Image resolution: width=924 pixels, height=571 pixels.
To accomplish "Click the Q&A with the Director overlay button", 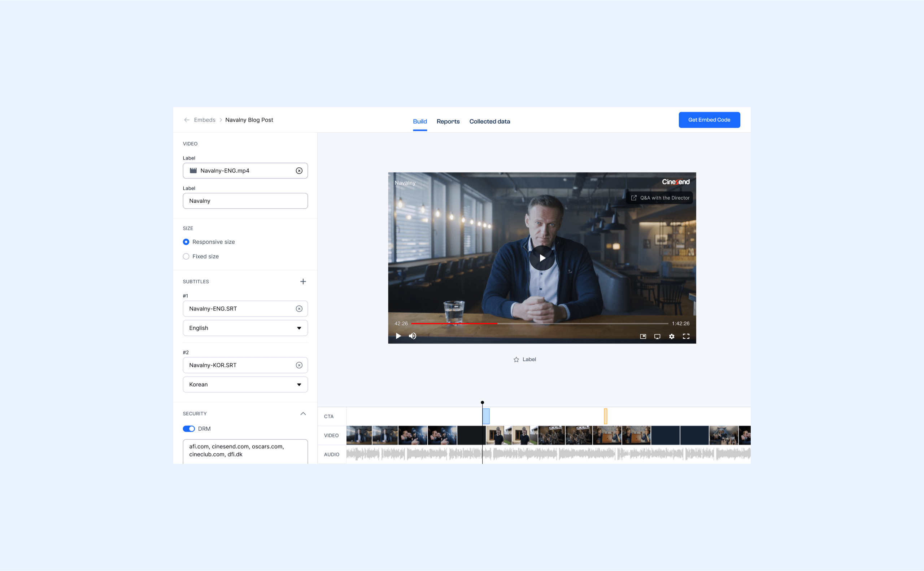I will point(660,198).
